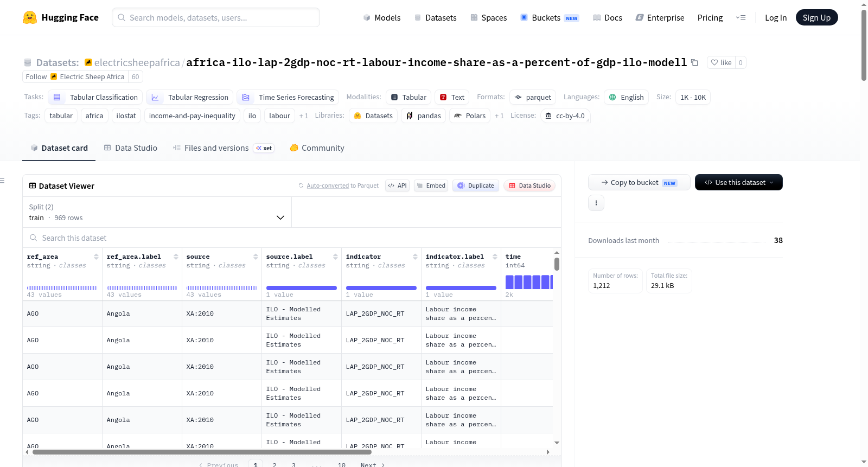Select the pandas library tag

point(424,116)
